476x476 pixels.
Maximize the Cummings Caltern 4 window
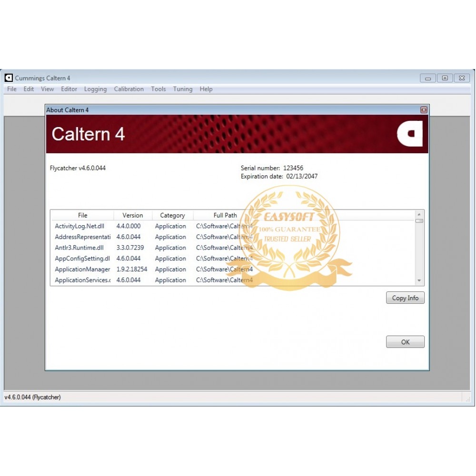pos(445,79)
